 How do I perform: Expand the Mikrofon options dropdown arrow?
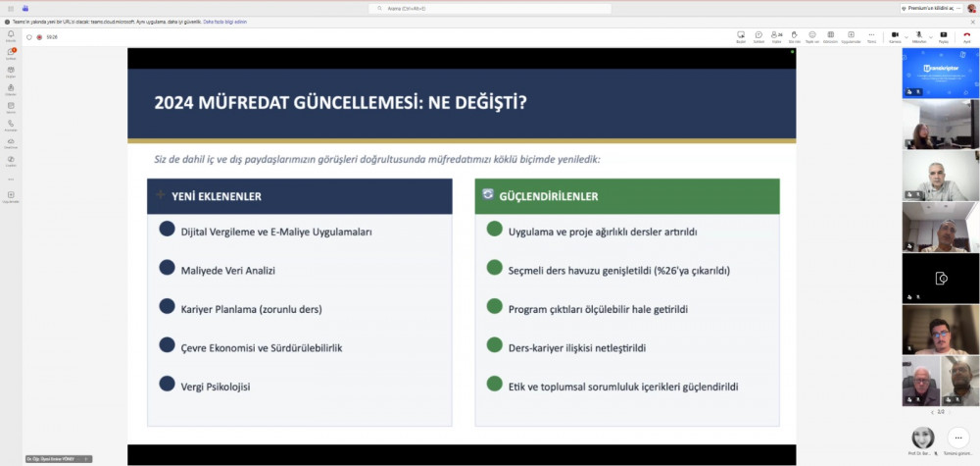point(928,35)
